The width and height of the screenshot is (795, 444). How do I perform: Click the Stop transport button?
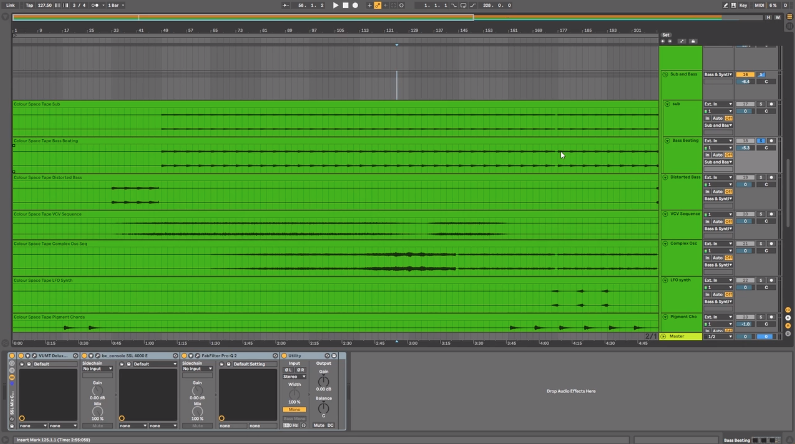[x=345, y=5]
